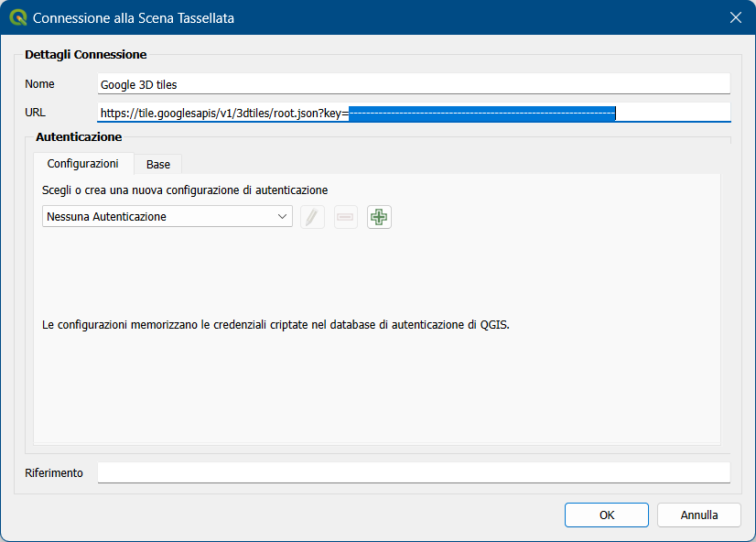This screenshot has width=756, height=542.
Task: Click the add new authentication configuration plus icon
Action: pos(379,217)
